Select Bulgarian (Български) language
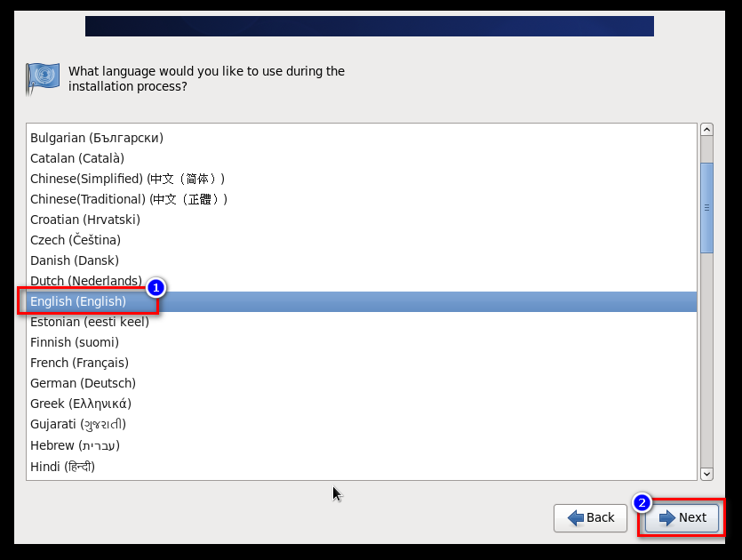742x560 pixels. [x=362, y=138]
